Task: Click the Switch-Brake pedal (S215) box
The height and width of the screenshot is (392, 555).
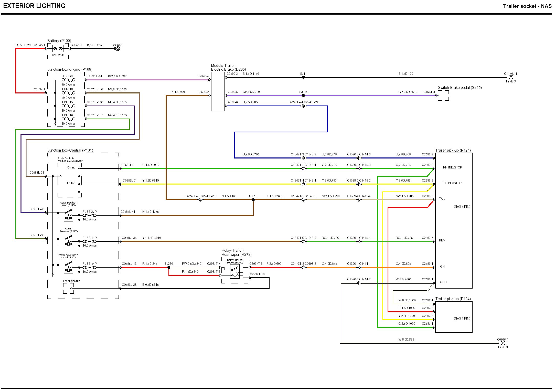Action: click(443, 96)
